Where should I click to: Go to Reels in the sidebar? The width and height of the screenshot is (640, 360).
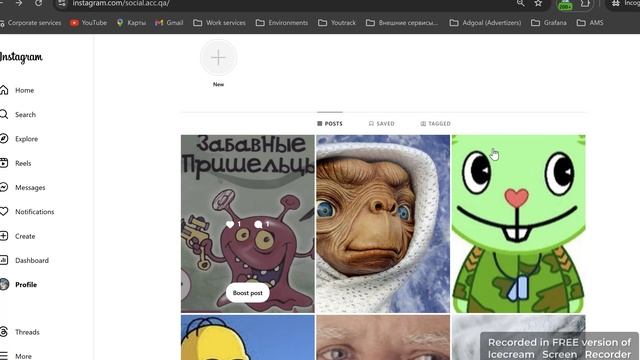pos(16,163)
